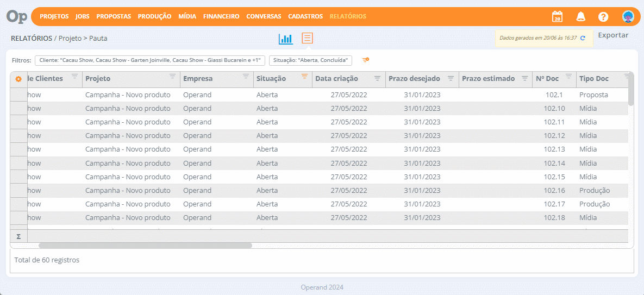The height and width of the screenshot is (295, 644).
Task: Sort by Data criação column header
Action: [x=337, y=79]
